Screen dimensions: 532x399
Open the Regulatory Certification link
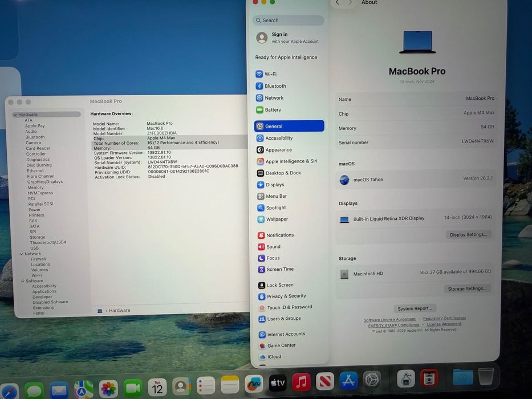pyautogui.click(x=444, y=318)
